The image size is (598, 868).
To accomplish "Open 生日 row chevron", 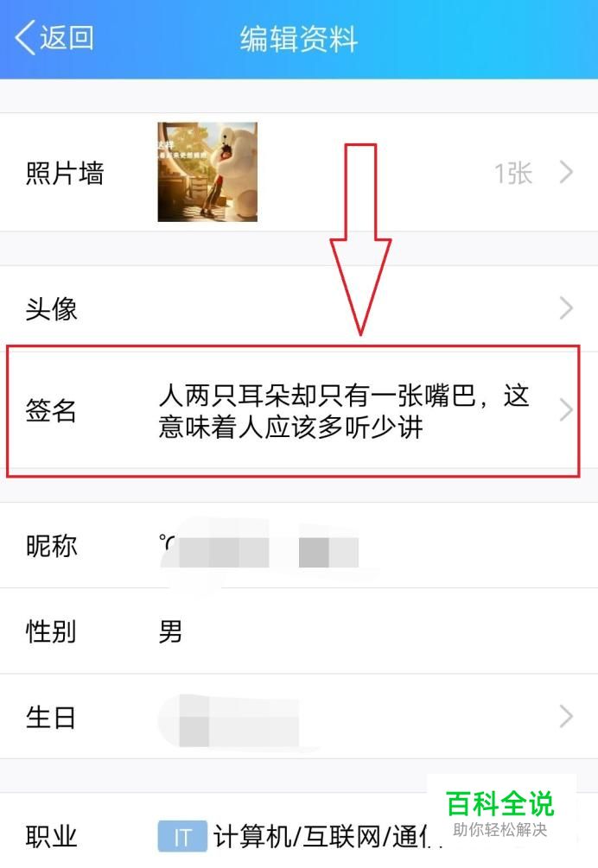I will point(566,716).
